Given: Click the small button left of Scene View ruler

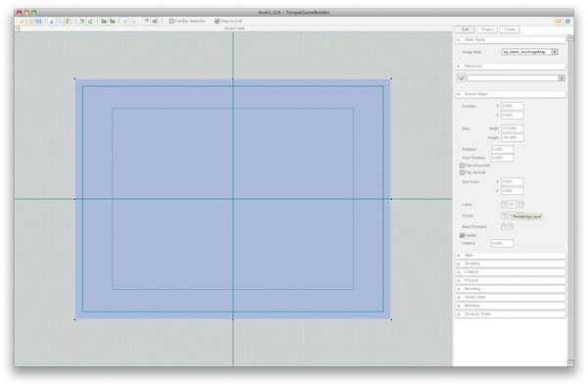Looking at the screenshot, I should pyautogui.click(x=17, y=28).
